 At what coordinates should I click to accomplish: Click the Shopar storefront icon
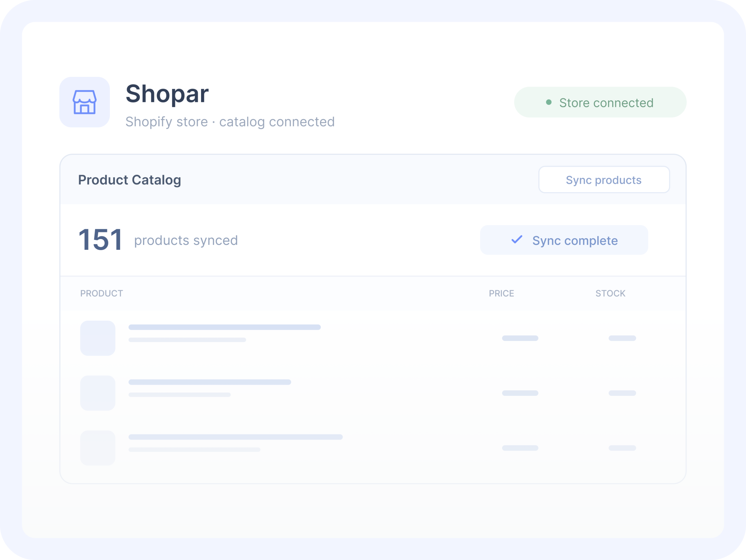(84, 102)
